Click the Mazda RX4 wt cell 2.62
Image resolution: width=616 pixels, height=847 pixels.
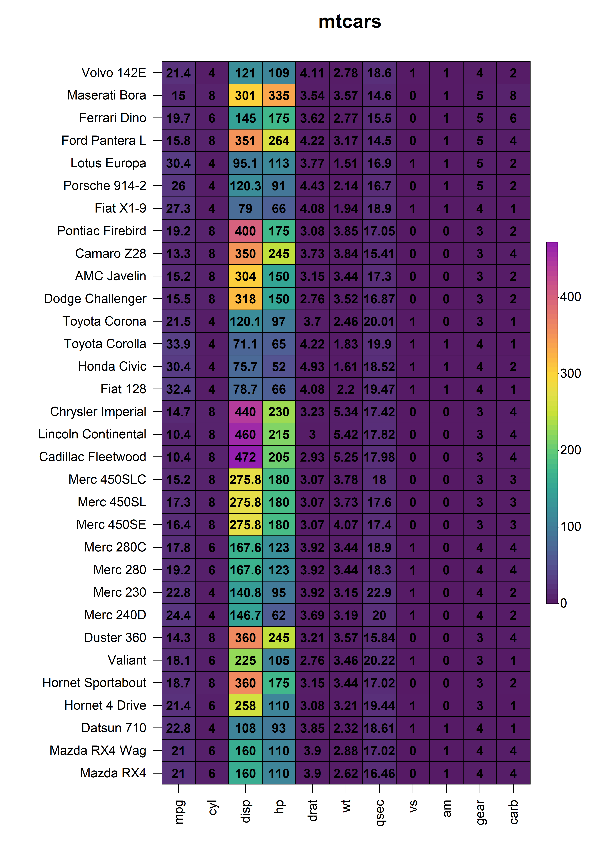346,773
